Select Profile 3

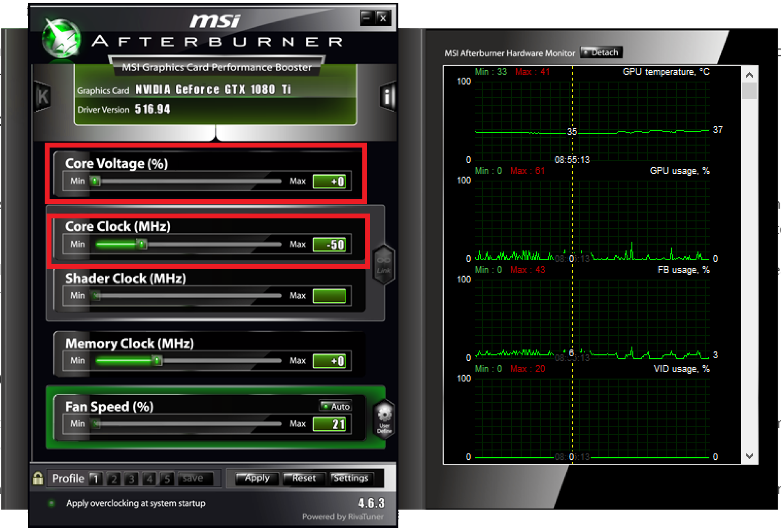point(131,478)
